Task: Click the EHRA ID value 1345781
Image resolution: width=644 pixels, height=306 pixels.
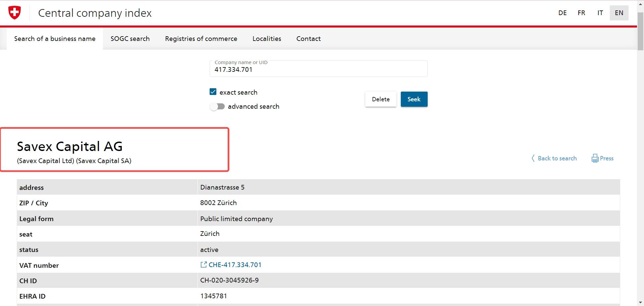Action: click(x=214, y=296)
